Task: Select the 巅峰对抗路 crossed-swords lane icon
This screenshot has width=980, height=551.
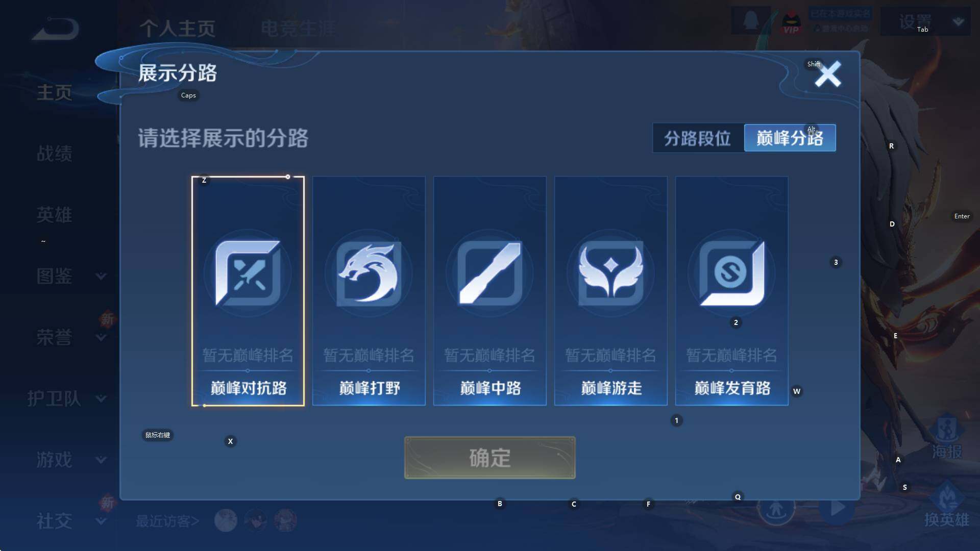Action: [248, 273]
